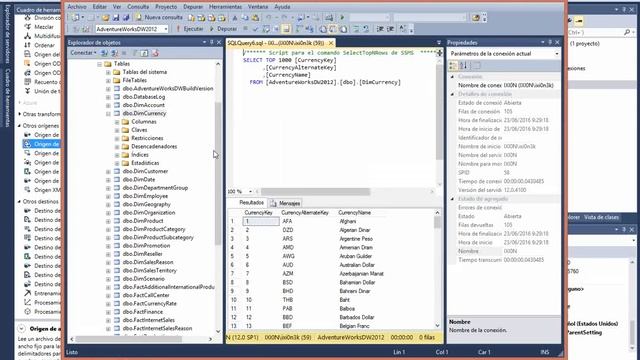Collapse the dbo.DimCurrency table node

[108, 113]
